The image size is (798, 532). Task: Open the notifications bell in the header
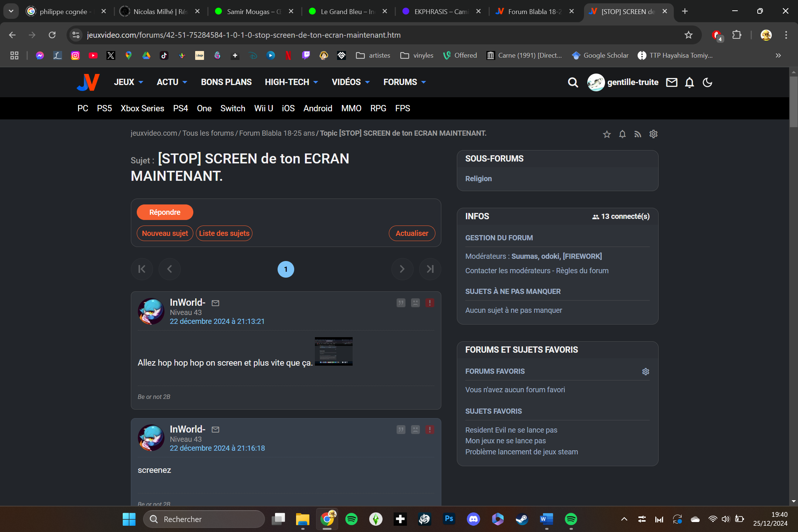(689, 82)
